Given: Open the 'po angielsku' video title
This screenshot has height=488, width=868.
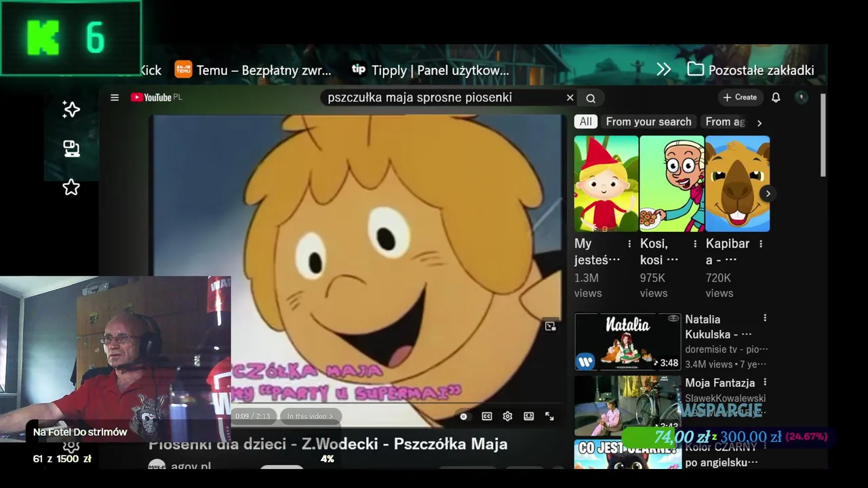Looking at the screenshot, I should [721, 455].
